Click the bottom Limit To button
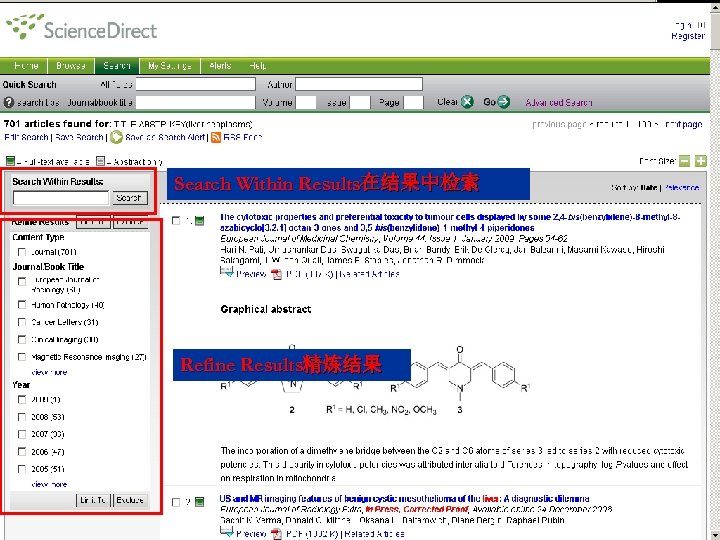 (93, 500)
